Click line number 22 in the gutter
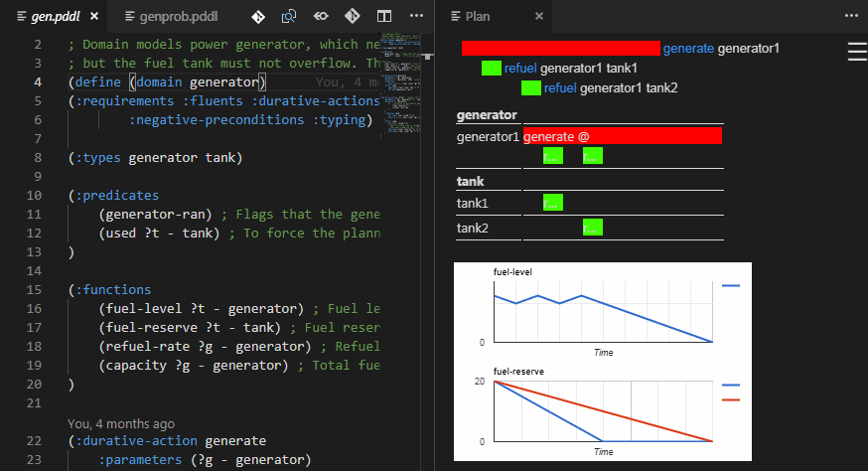This screenshot has width=868, height=471. coord(34,440)
